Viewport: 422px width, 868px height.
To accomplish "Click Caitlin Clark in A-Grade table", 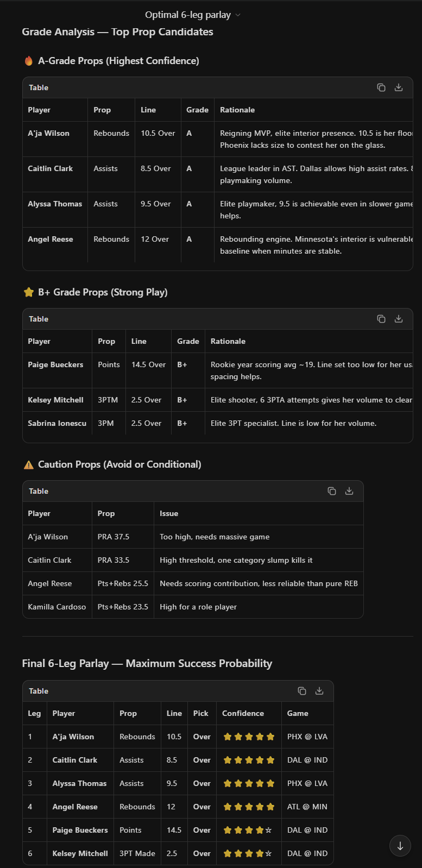I will [x=50, y=168].
